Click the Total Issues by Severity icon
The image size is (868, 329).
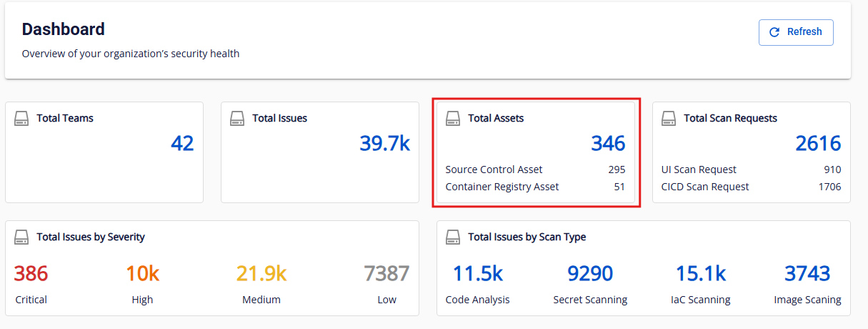click(x=21, y=237)
